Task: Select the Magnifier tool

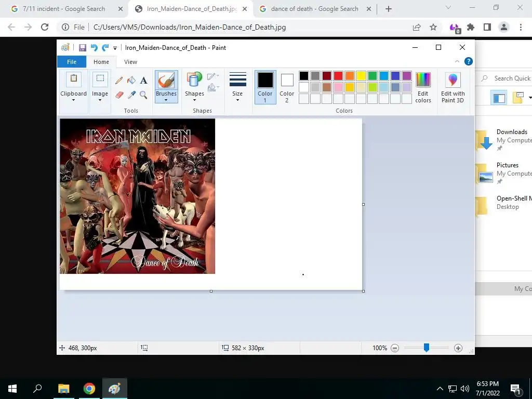Action: (x=143, y=95)
